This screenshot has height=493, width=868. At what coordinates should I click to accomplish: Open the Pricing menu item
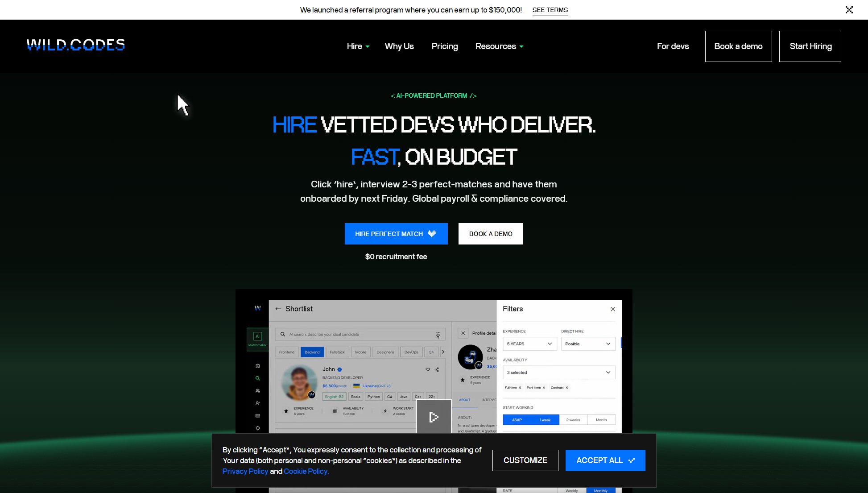pos(444,46)
